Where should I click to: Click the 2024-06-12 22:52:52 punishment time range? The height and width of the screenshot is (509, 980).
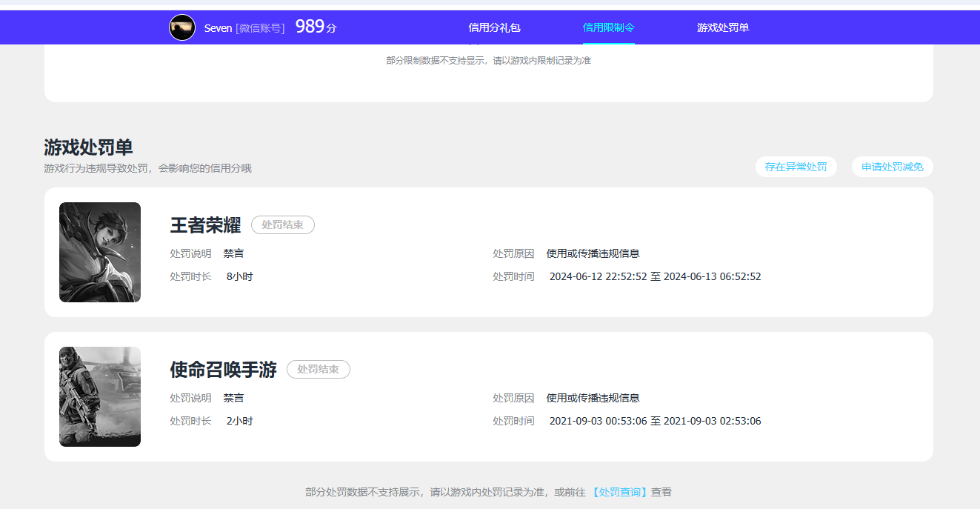[656, 276]
